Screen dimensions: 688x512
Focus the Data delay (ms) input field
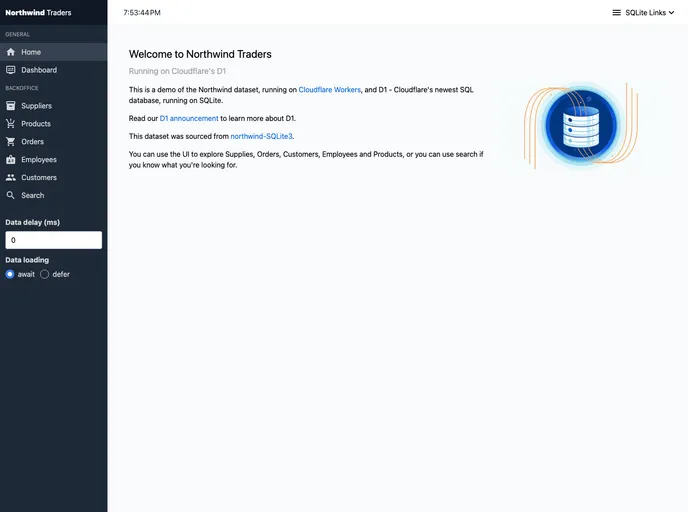tap(54, 240)
